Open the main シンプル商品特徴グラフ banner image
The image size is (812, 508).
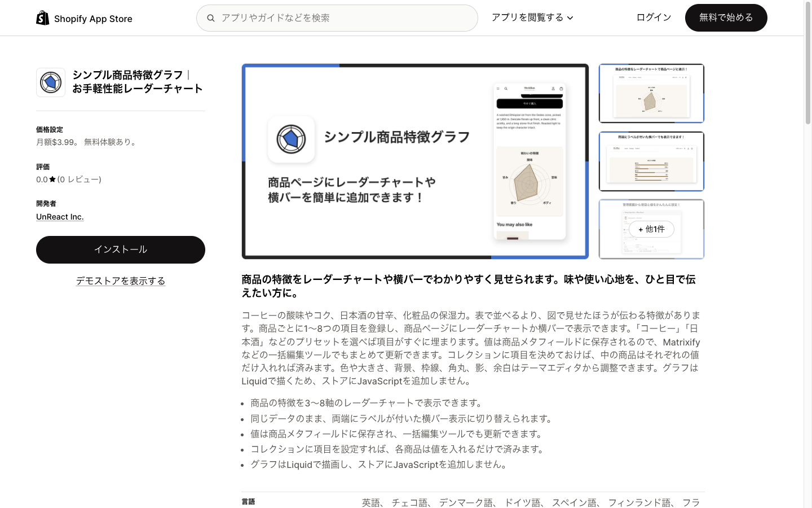(415, 161)
